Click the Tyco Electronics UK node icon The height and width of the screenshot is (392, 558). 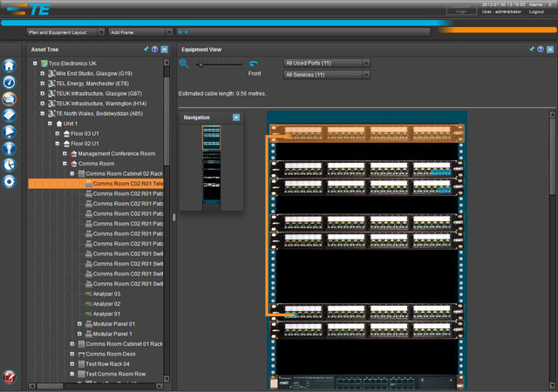(44, 64)
